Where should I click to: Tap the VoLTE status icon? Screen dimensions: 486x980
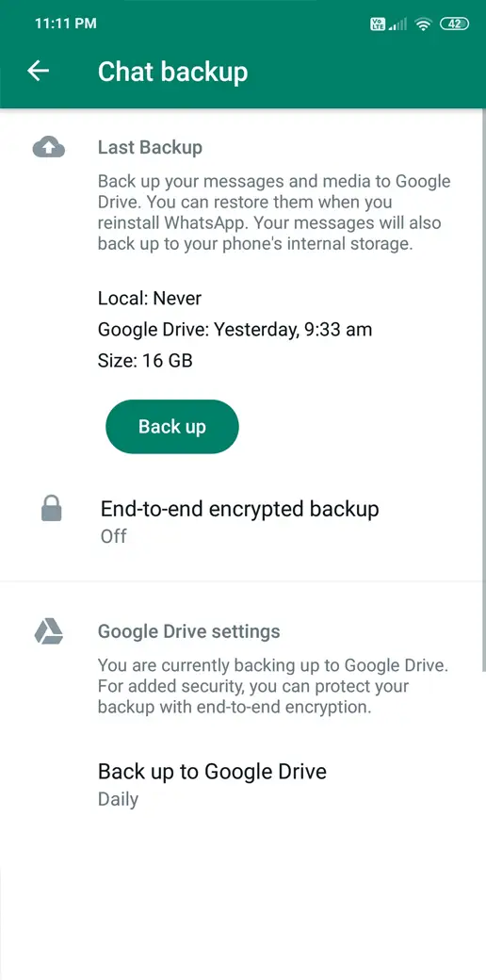tap(378, 24)
